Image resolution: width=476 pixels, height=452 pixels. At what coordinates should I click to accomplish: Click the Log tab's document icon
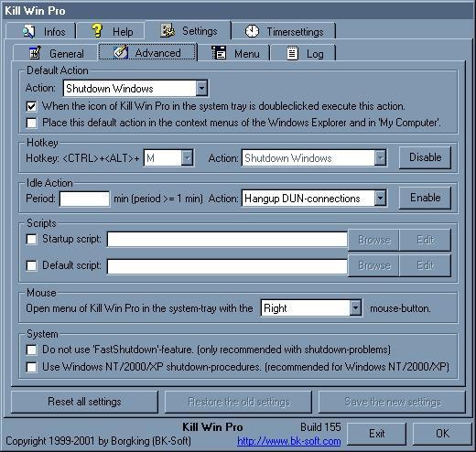(x=292, y=53)
